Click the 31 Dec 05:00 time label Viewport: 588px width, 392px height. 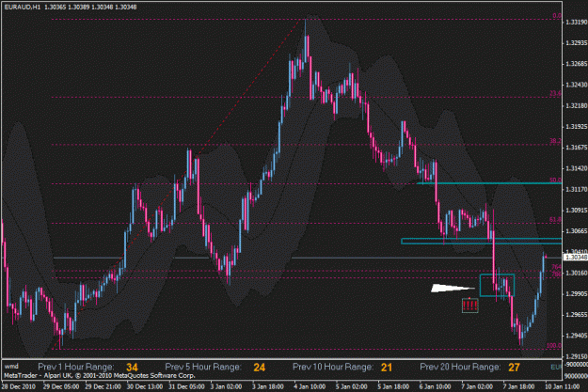pyautogui.click(x=187, y=386)
